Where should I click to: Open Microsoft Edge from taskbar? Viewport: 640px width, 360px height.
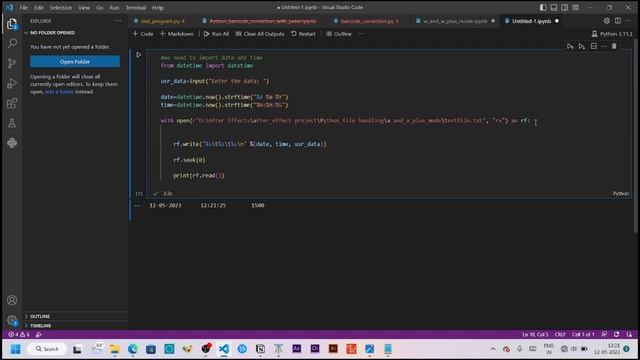133,349
